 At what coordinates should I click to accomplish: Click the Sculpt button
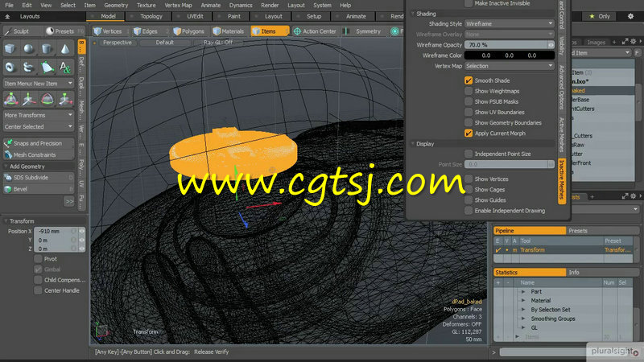pyautogui.click(x=22, y=31)
